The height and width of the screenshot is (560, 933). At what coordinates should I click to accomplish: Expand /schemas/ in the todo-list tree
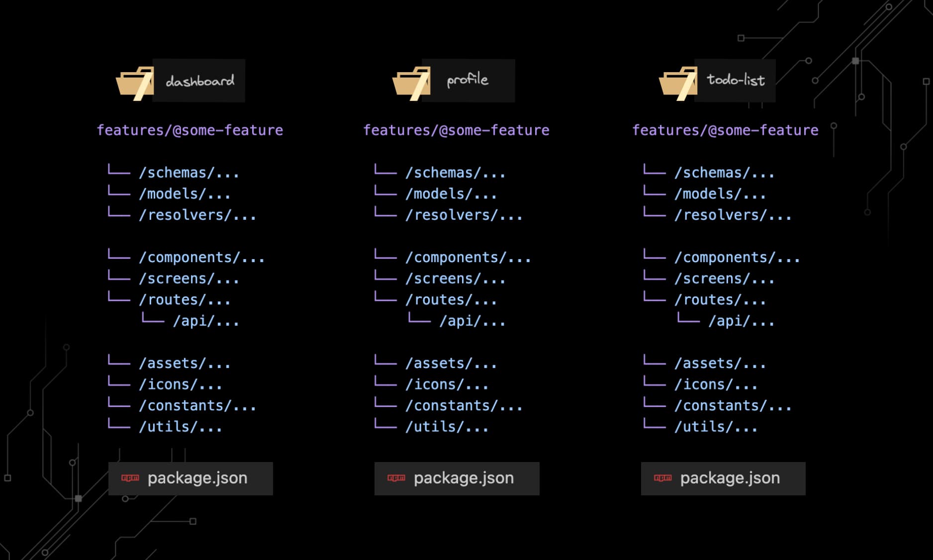724,173
